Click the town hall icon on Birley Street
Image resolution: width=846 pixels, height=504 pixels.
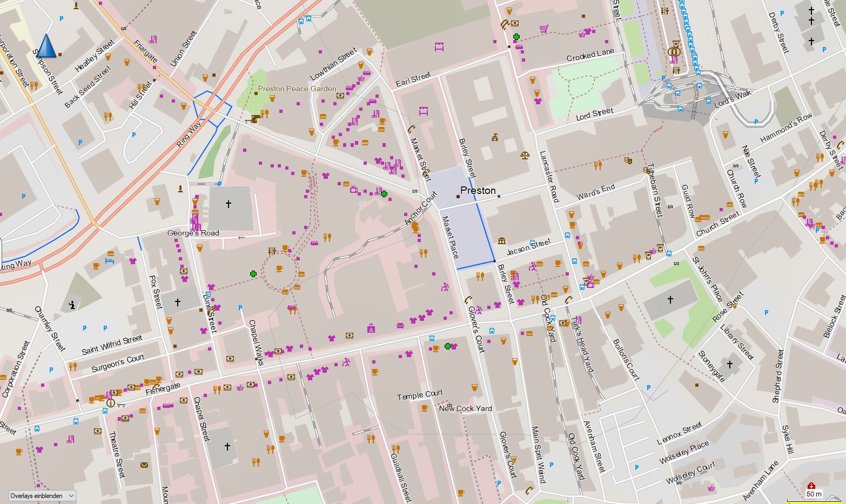pyautogui.click(x=494, y=138)
